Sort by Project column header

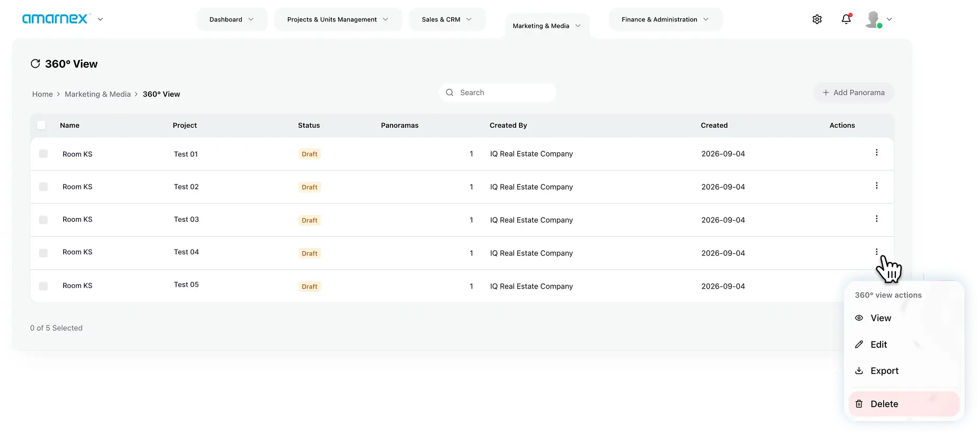click(185, 125)
